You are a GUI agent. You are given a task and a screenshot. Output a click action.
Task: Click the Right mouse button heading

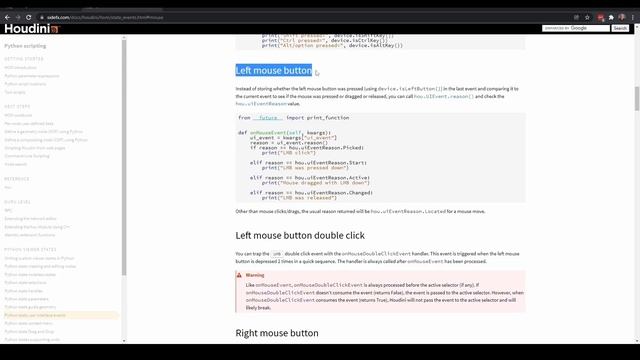pos(277,333)
